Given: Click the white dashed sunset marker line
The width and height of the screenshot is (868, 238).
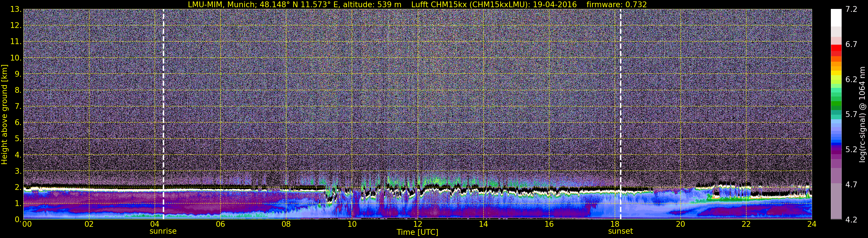Looking at the screenshot, I should coord(620,114).
